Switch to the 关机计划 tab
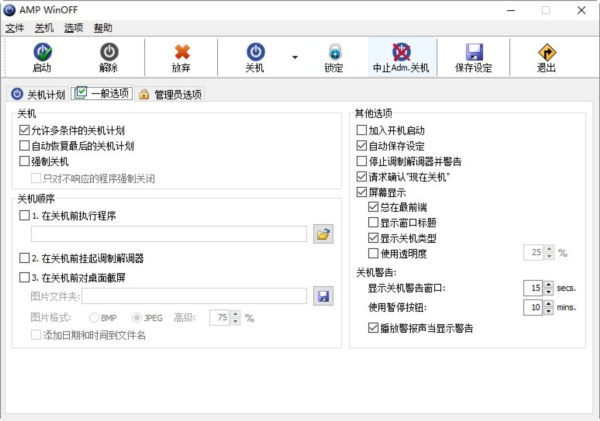 (38, 94)
